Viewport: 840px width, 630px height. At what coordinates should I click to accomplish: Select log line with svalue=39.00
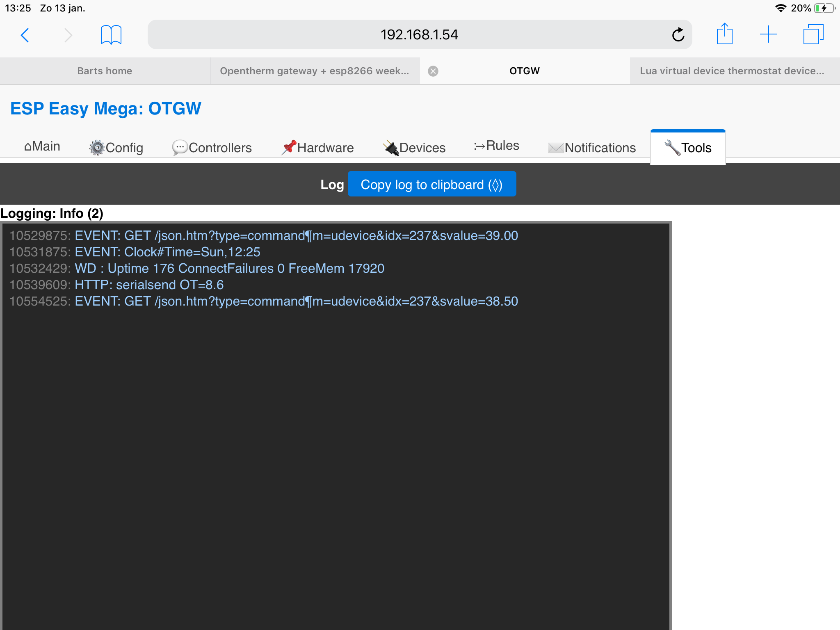coord(264,236)
